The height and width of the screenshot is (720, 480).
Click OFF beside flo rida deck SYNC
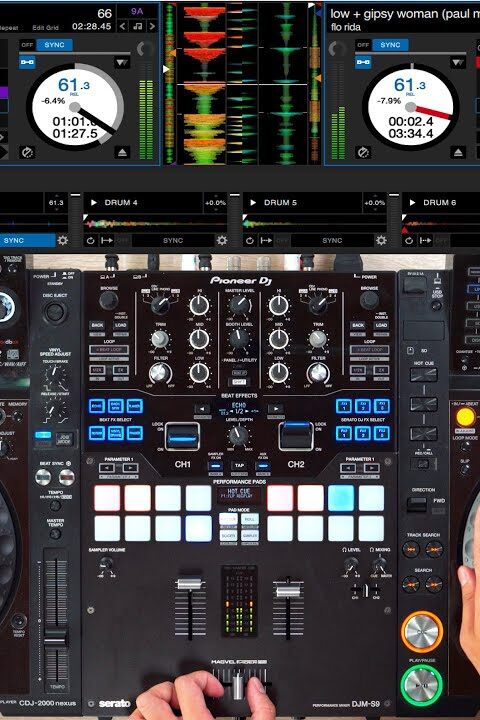pos(363,45)
